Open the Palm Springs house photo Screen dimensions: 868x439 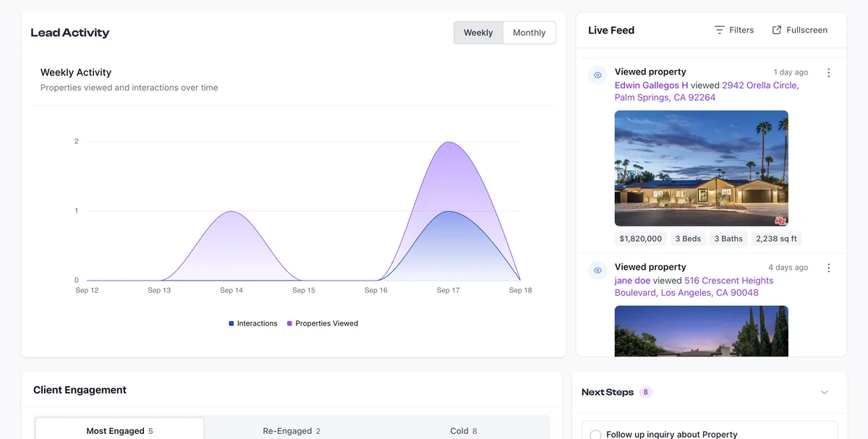coord(702,169)
